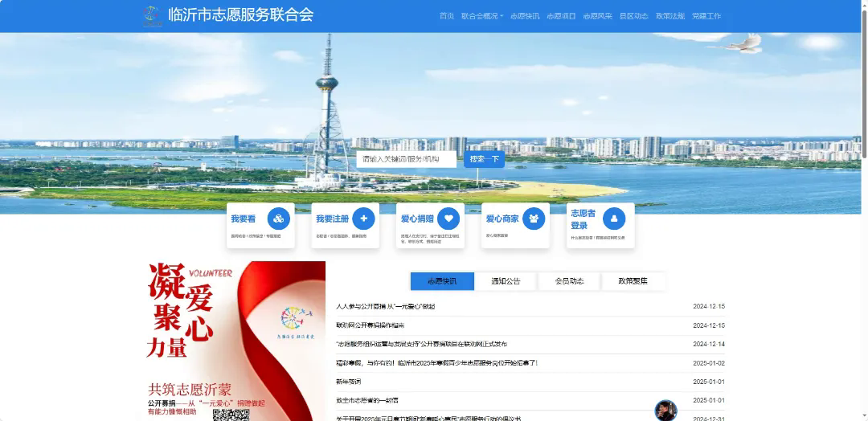Open the 2025年寒假青少年志愿服务岗位 recruitment article
868x421 pixels.
[436, 363]
